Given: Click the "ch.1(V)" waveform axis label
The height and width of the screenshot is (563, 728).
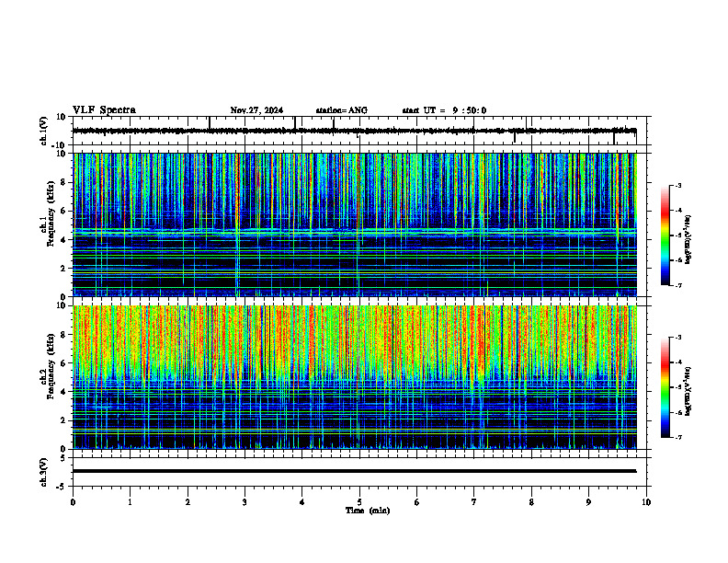Looking at the screenshot, I should [43, 131].
